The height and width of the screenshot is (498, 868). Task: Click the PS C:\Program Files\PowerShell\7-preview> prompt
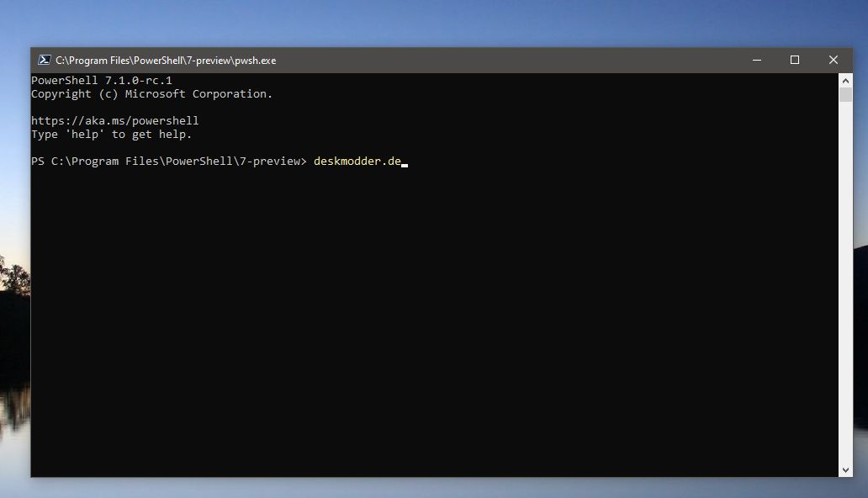[169, 162]
